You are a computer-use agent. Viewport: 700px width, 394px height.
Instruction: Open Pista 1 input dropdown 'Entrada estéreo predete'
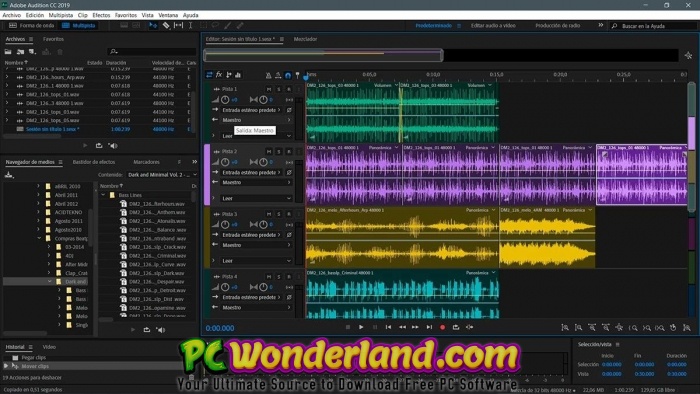coord(251,110)
